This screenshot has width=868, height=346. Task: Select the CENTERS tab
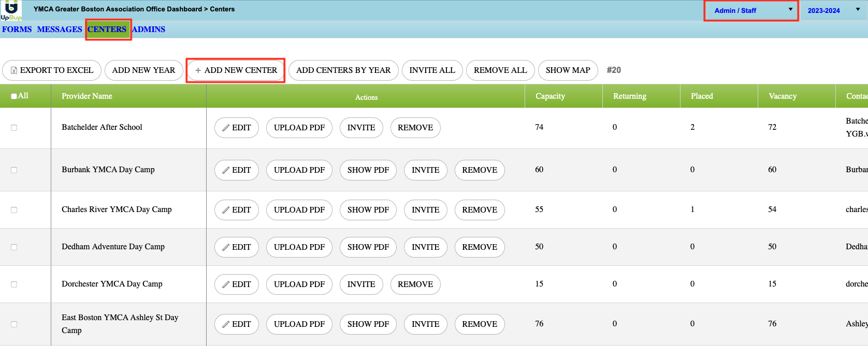point(107,29)
